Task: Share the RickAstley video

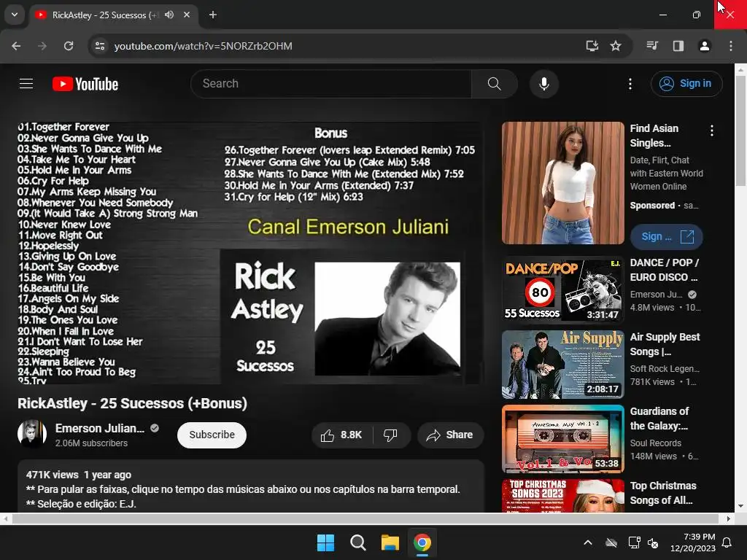Action: pos(449,435)
